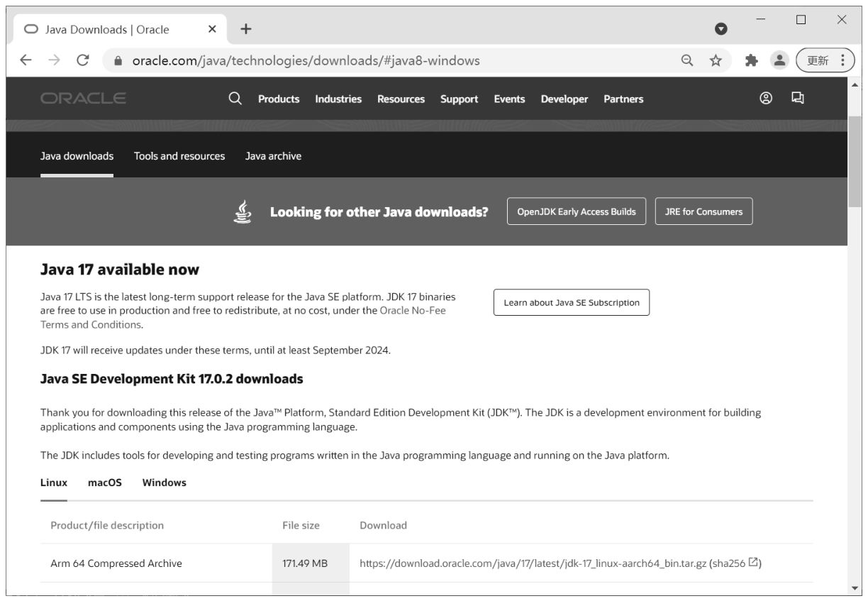Click the Java 17 available now heading
Screen dimensions: 868x601
pyautogui.click(x=120, y=270)
